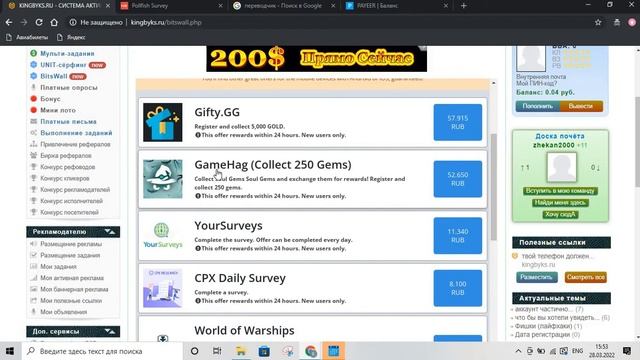This screenshot has width=640, height=360.
Task: Click the Gifty.GG 57.915 RUB button
Action: pyautogui.click(x=458, y=122)
